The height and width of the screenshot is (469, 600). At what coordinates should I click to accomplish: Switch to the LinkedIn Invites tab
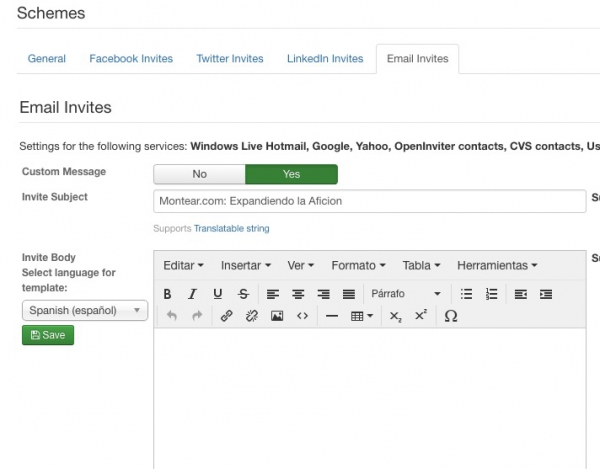(x=324, y=59)
